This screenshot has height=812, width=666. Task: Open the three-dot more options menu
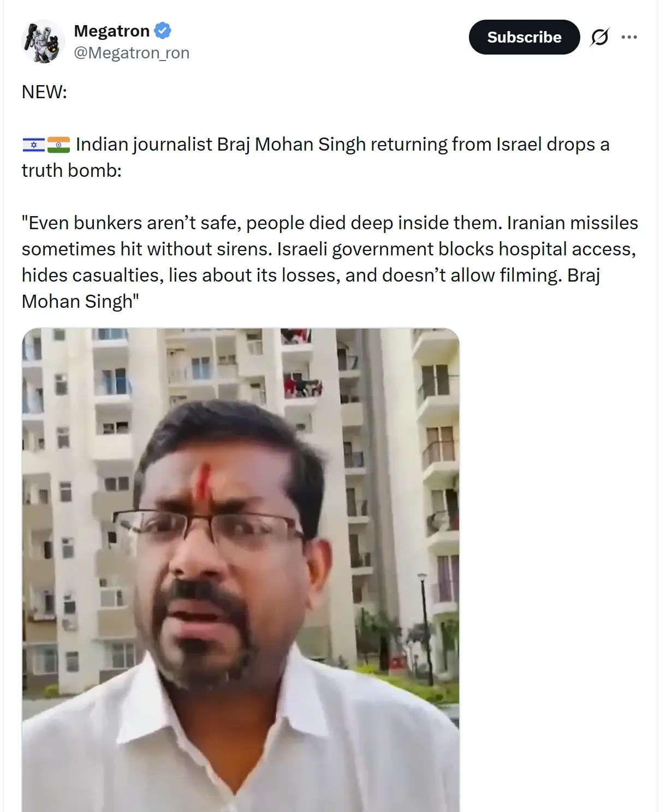point(629,37)
